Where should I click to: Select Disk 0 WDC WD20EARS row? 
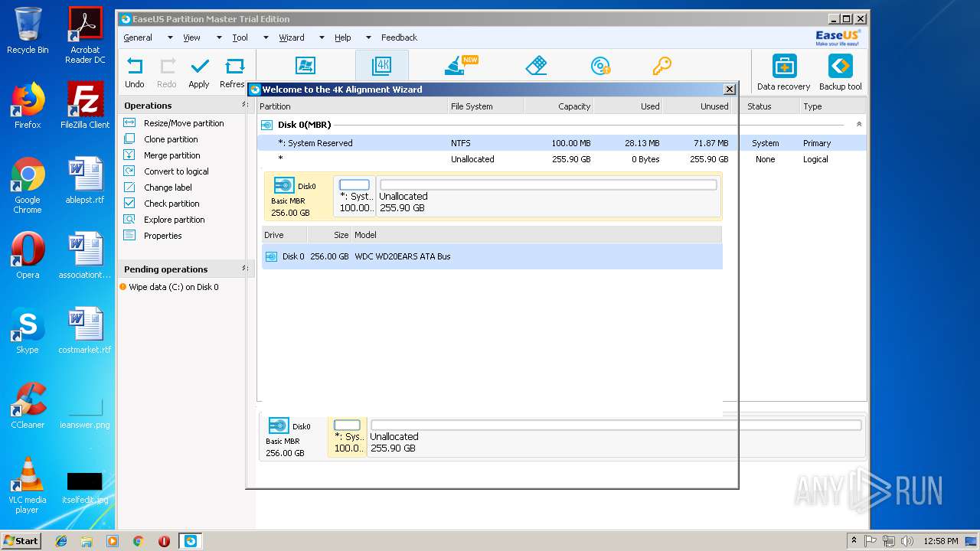(x=492, y=256)
